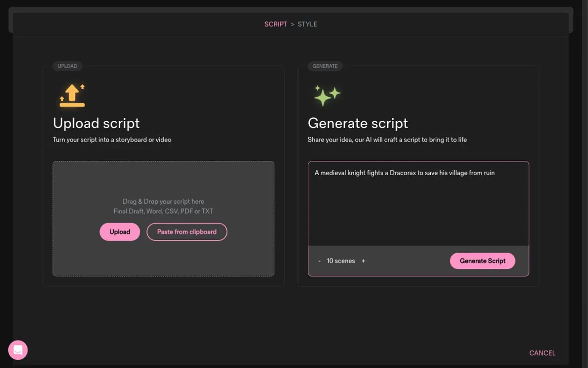Select the STYLE breadcrumb step
Screen dimensions: 588x368
point(307,24)
